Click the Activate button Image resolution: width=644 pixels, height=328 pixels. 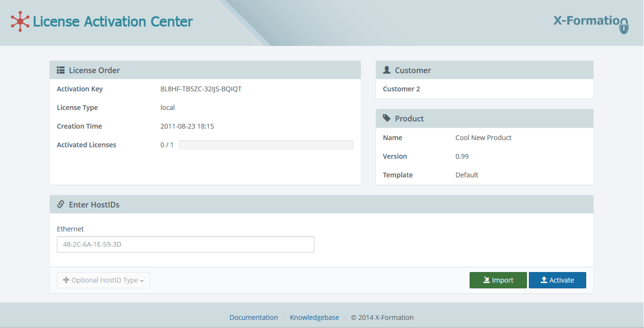[558, 280]
